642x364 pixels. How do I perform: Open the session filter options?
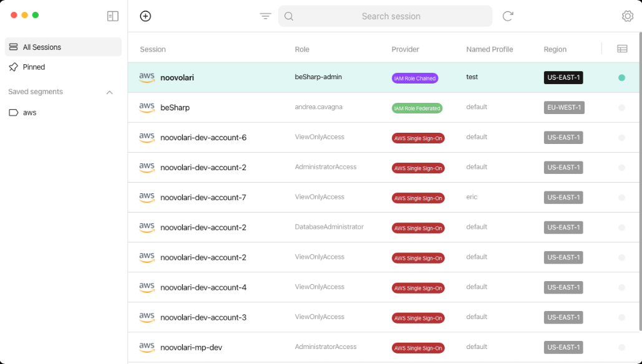[x=265, y=16]
